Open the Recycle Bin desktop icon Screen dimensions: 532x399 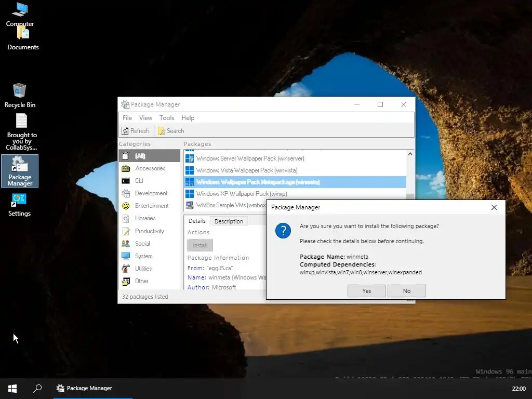[x=20, y=96]
